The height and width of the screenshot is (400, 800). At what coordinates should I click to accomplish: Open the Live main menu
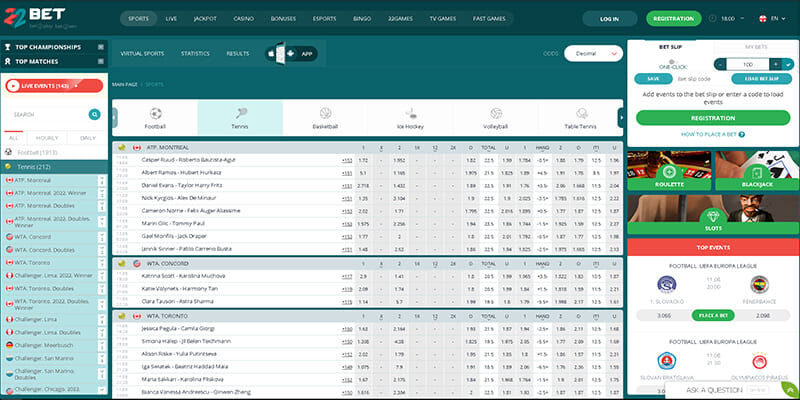point(171,18)
